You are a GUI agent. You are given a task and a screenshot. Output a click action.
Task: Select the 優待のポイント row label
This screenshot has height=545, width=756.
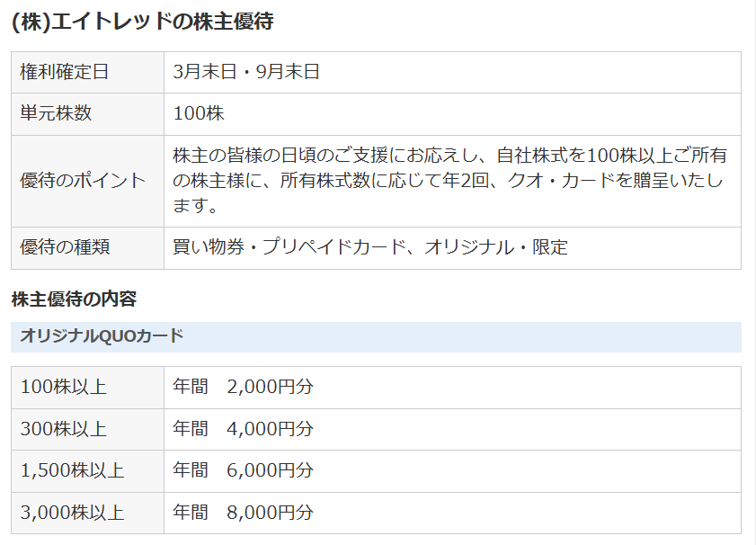point(82,181)
